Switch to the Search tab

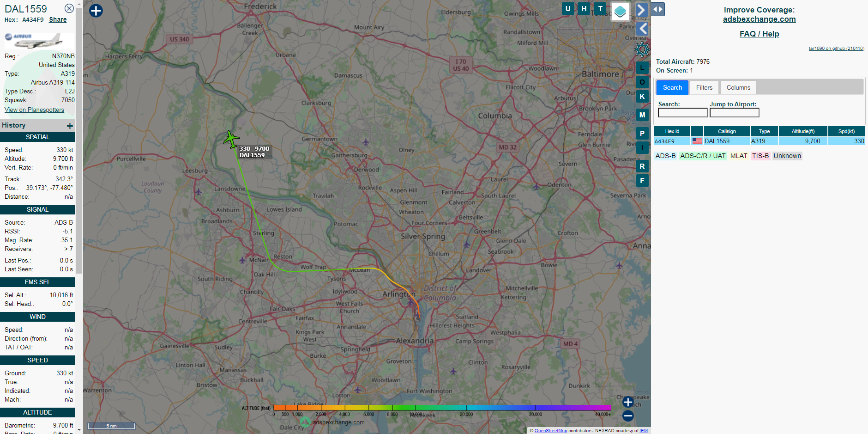(672, 87)
